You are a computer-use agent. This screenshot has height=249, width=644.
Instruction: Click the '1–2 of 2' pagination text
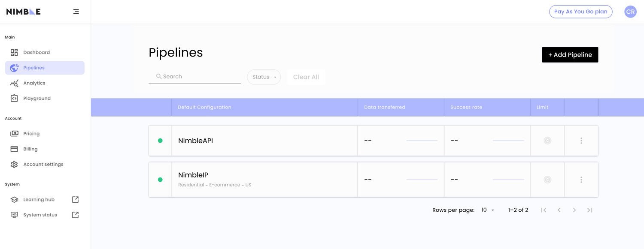click(x=518, y=210)
